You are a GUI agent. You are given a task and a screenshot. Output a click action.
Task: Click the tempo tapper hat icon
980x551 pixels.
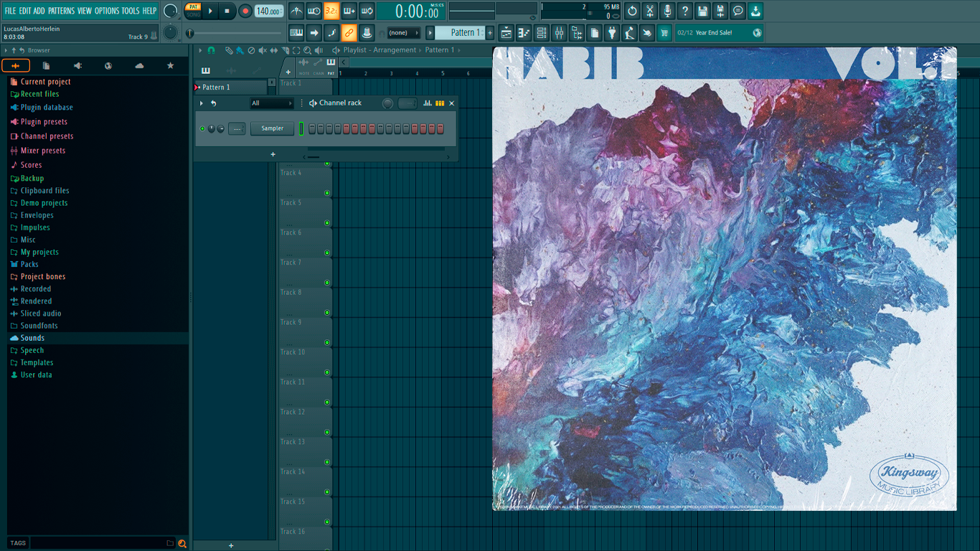coord(367,33)
